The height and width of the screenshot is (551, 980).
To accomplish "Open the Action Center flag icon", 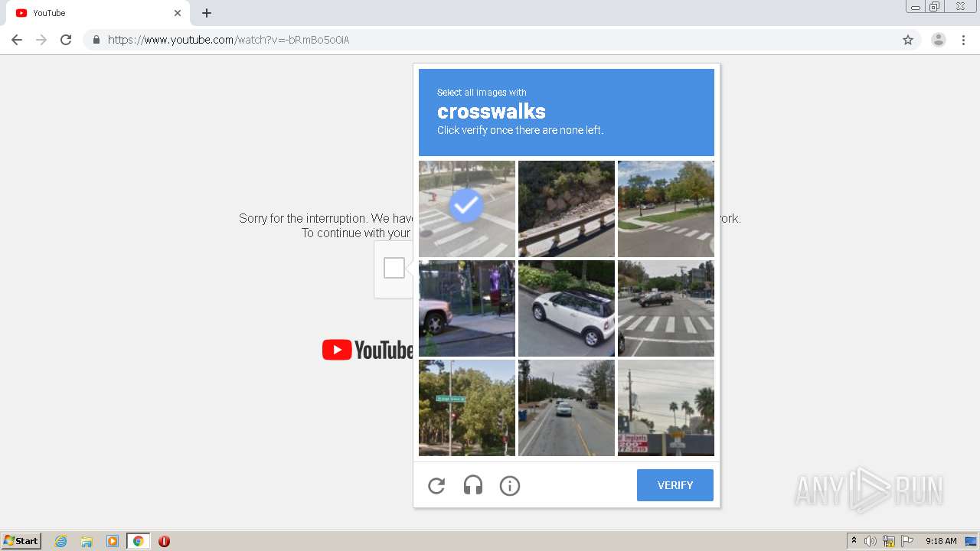I will (x=907, y=541).
